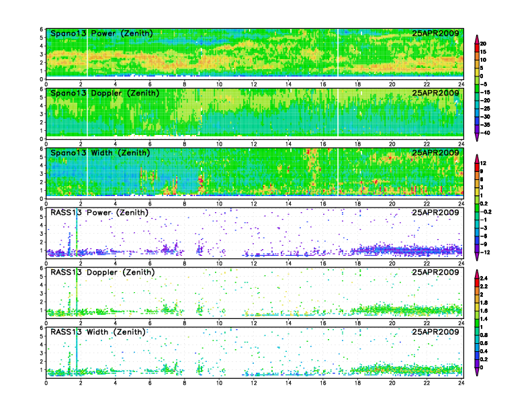
Task: Click the top colorbar label "-35"
Action: [x=485, y=125]
